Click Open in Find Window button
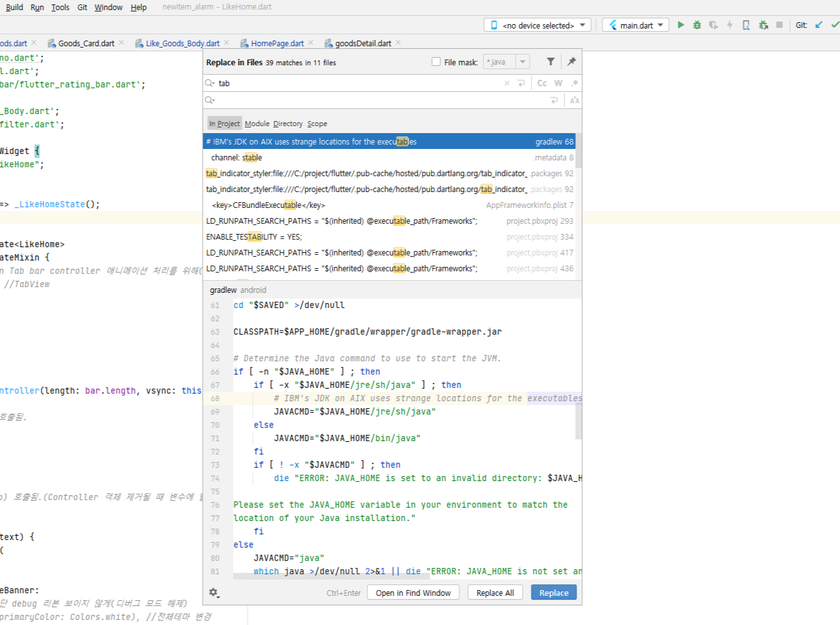The height and width of the screenshot is (625, 840). click(413, 593)
